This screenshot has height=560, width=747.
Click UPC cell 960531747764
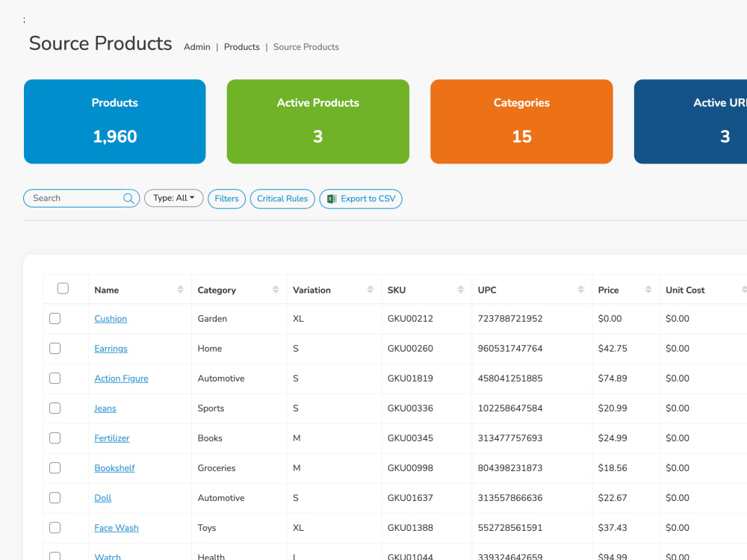coord(510,349)
